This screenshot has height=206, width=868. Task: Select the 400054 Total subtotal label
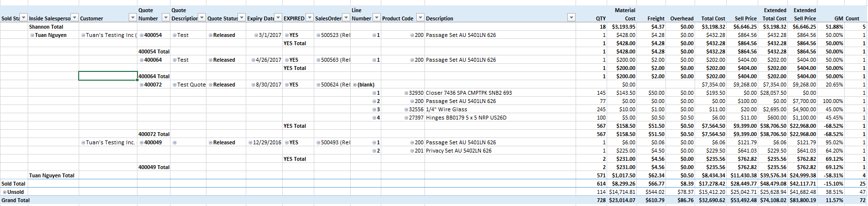click(x=154, y=51)
